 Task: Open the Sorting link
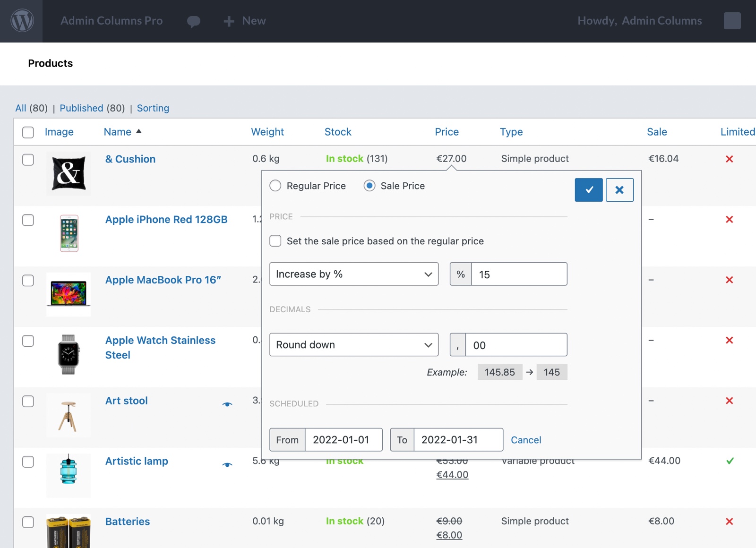(x=153, y=108)
